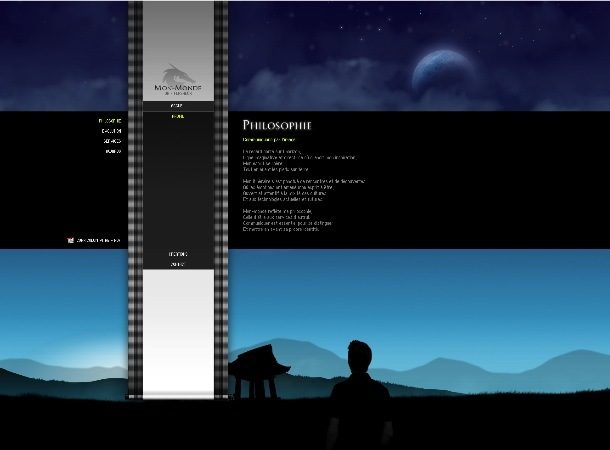Select the yellow highlighted item in the film strip
This screenshot has height=450, width=610.
[177, 117]
